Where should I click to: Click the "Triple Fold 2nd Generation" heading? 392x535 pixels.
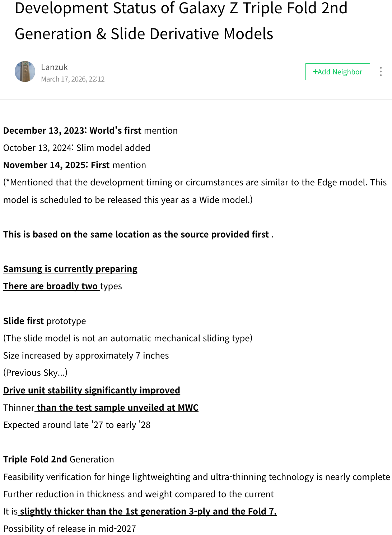pos(59,459)
